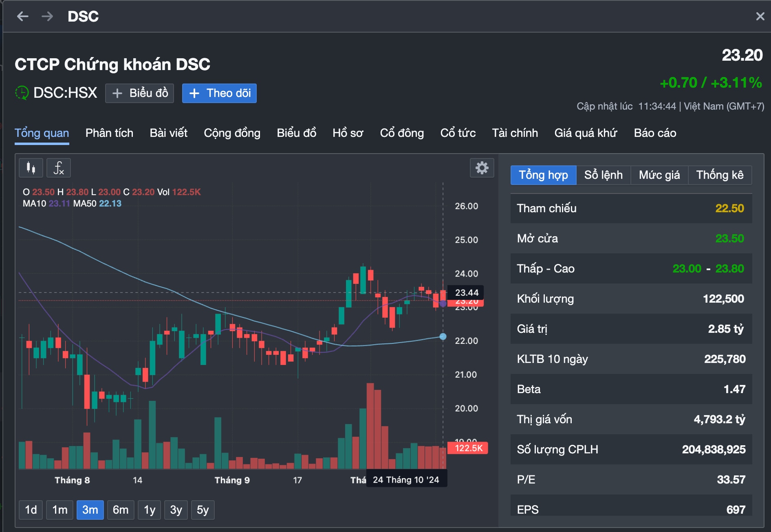Click the DSC:HSX ticker symbol
Image resolution: width=771 pixels, height=532 pixels.
[65, 93]
